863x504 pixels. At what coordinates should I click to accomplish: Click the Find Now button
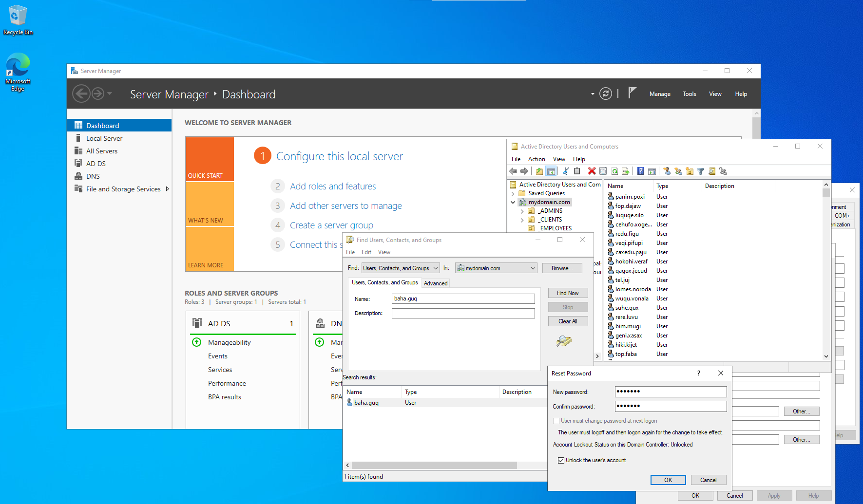tap(568, 293)
